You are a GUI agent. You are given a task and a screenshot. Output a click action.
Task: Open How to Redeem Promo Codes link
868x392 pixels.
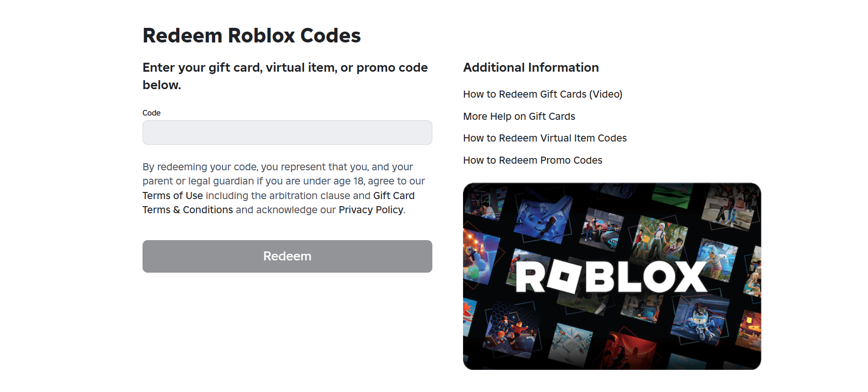(532, 160)
